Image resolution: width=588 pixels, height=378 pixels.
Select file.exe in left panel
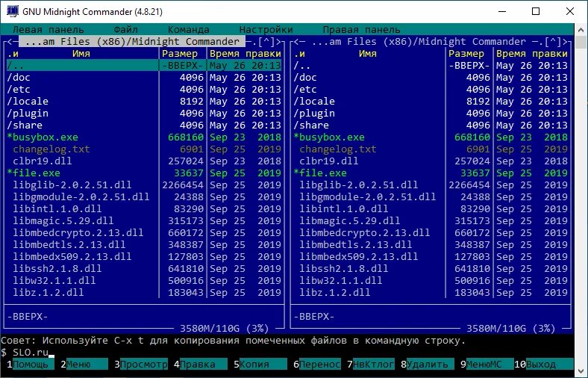(144, 173)
